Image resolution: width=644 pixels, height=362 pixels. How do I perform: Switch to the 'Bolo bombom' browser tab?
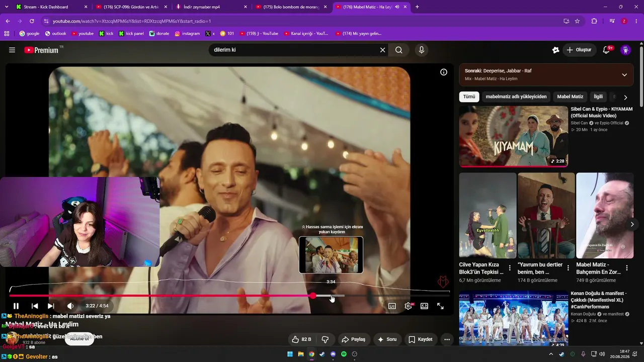(x=292, y=7)
